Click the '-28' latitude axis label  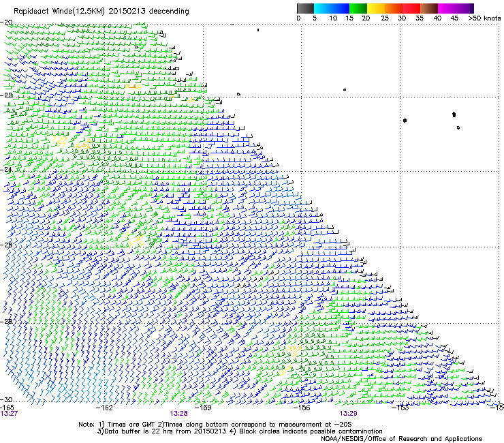[x=6, y=321]
